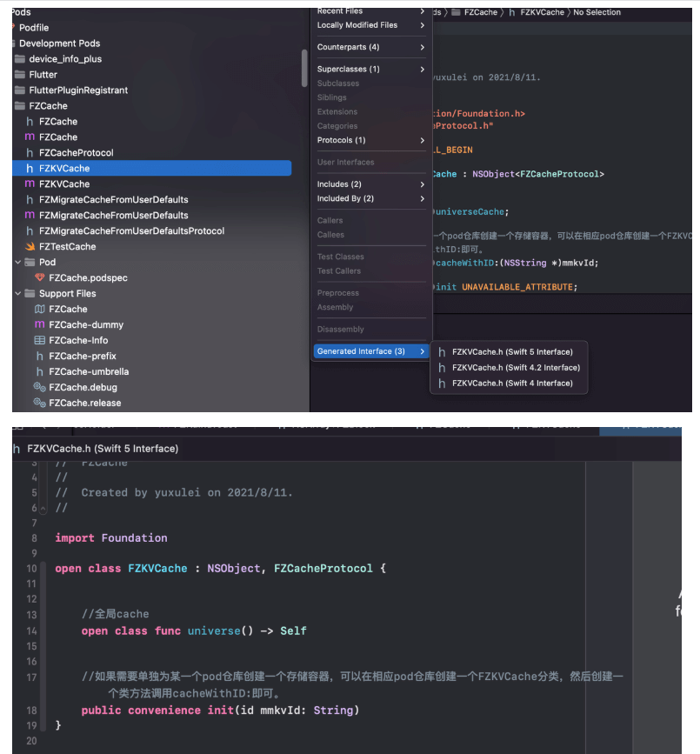The width and height of the screenshot is (700, 754).
Task: Click the Swift icon beside FZTestCache
Action: pos(30,247)
